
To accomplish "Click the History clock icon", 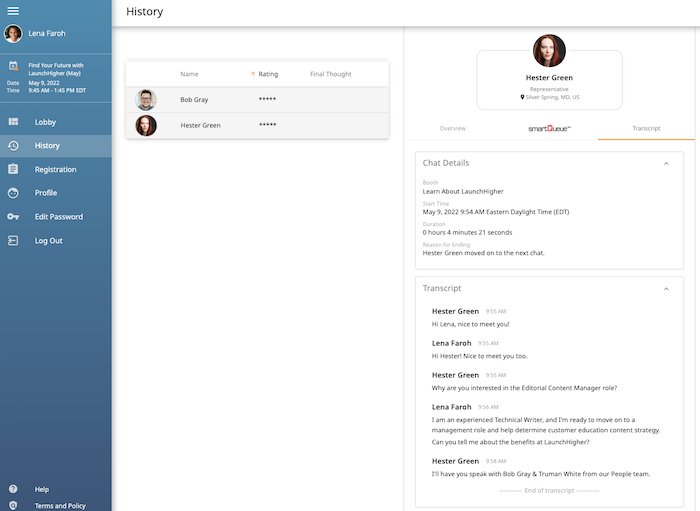I will tap(13, 146).
